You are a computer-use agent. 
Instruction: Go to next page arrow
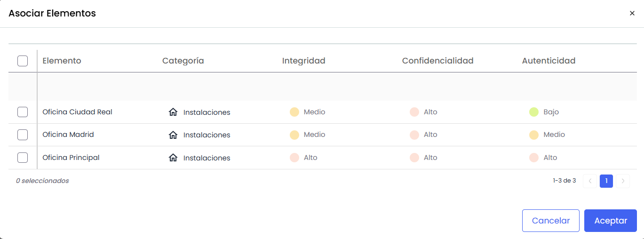[623, 181]
